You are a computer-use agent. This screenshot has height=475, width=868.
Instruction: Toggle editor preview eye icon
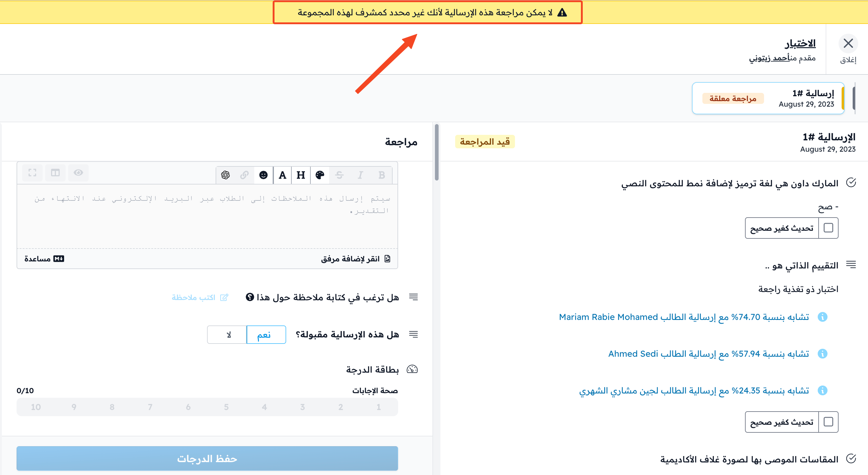pos(78,173)
